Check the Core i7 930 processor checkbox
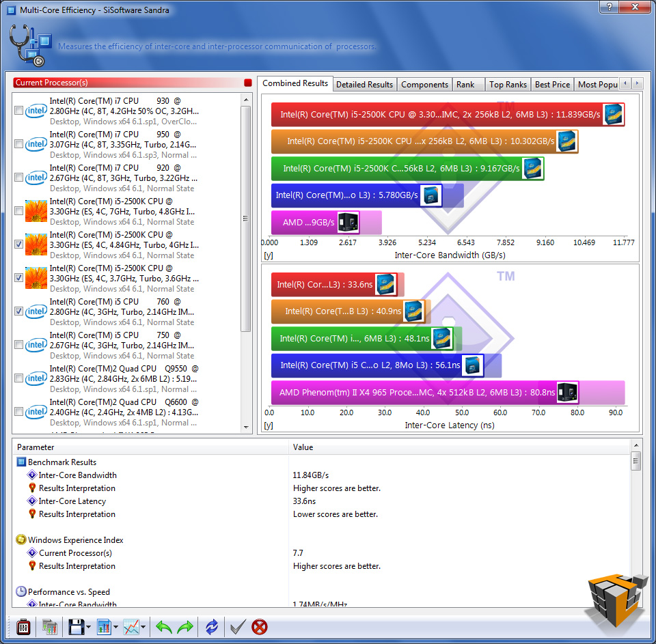The width and height of the screenshot is (656, 644). [18, 111]
